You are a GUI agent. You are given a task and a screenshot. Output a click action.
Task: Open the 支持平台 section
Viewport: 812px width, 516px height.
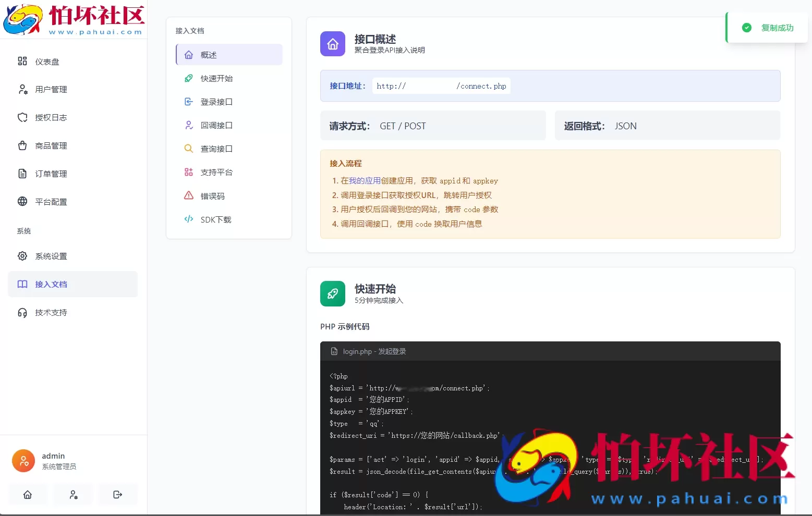pyautogui.click(x=216, y=172)
